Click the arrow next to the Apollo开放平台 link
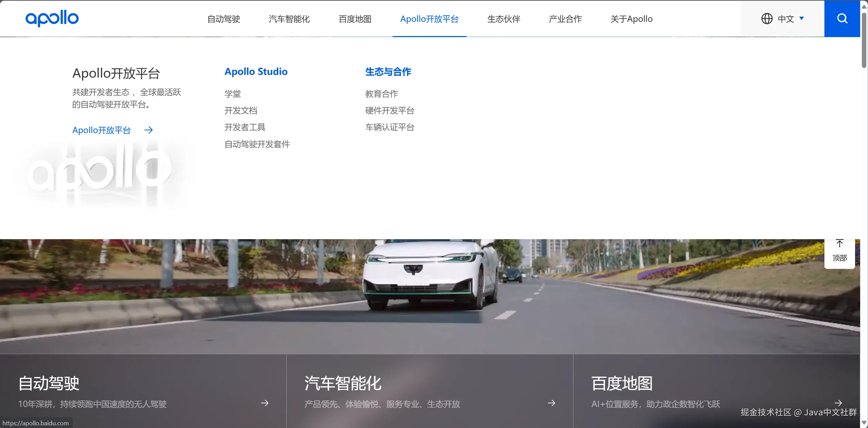Viewport: 868px width, 428px height. point(148,130)
